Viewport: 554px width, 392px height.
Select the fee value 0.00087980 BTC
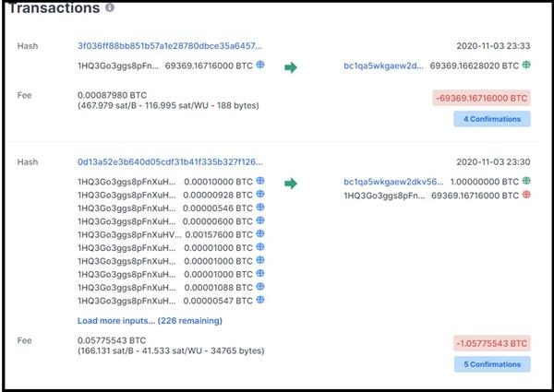(112, 95)
